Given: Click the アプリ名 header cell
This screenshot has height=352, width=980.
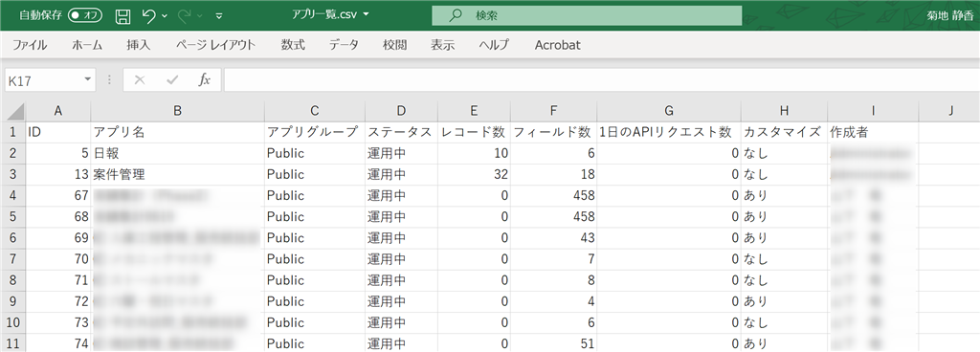Looking at the screenshot, I should [177, 132].
